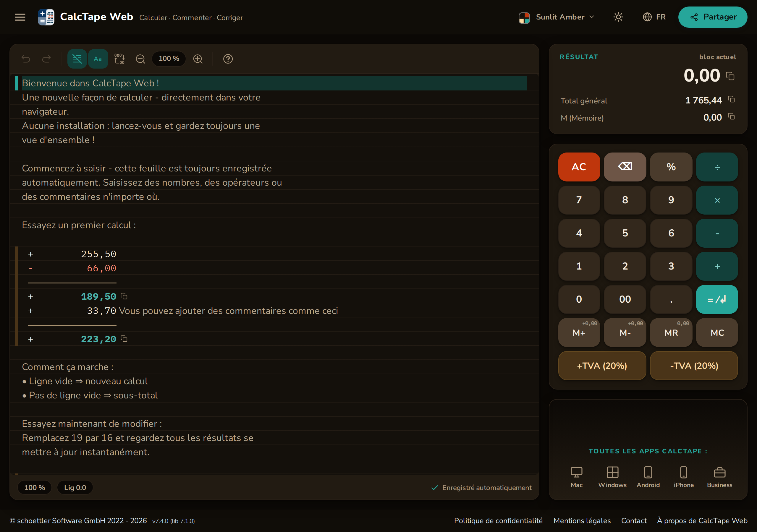The height and width of the screenshot is (532, 757).
Task: Add VAT with +TVA (20%) button
Action: tap(602, 366)
